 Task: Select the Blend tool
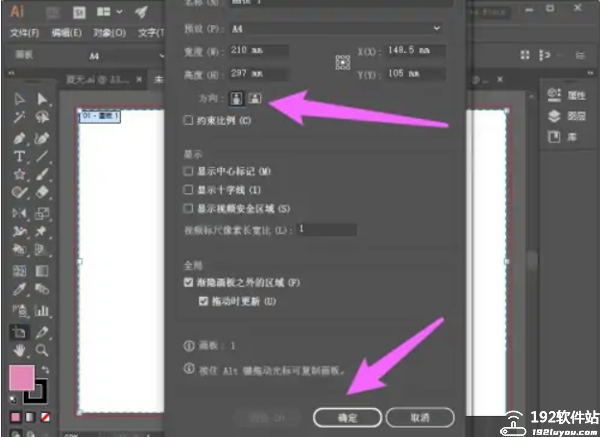point(42,289)
